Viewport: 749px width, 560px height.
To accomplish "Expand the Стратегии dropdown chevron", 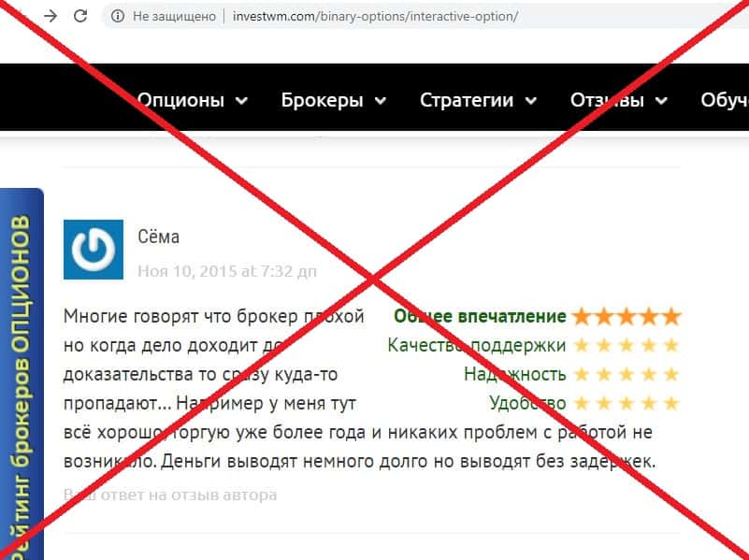I will click(x=531, y=101).
